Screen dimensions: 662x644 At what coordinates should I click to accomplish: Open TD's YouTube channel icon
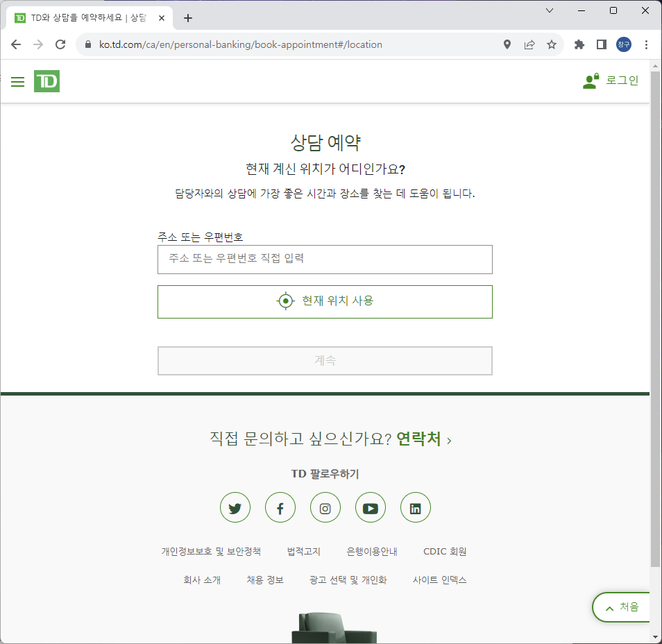coord(371,507)
